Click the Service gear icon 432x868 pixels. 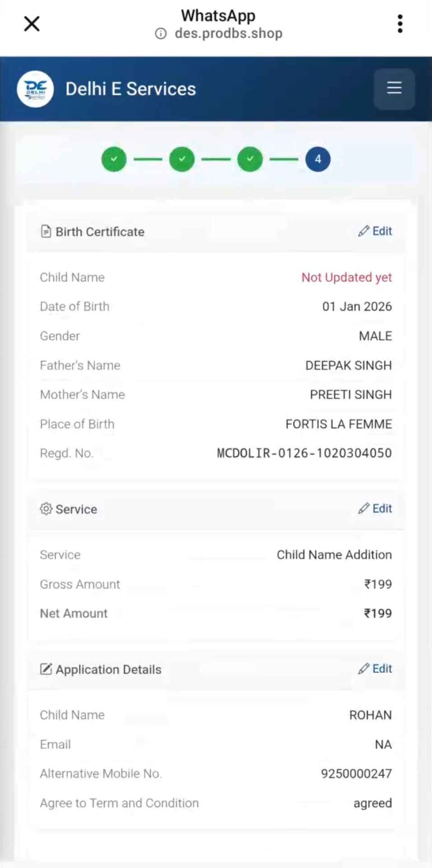pos(46,509)
